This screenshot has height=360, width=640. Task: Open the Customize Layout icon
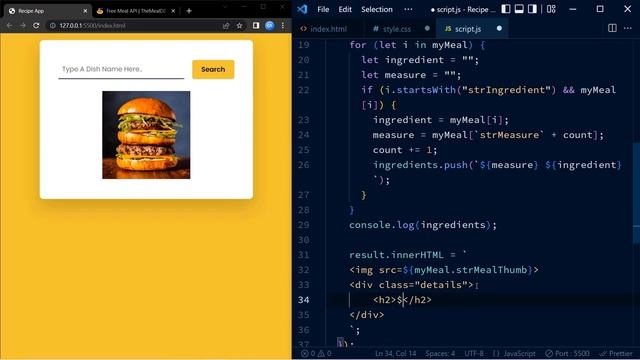(x=551, y=9)
